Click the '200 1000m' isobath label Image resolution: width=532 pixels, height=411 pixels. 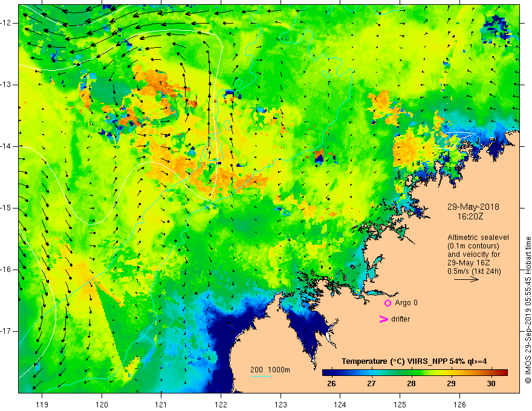(270, 370)
